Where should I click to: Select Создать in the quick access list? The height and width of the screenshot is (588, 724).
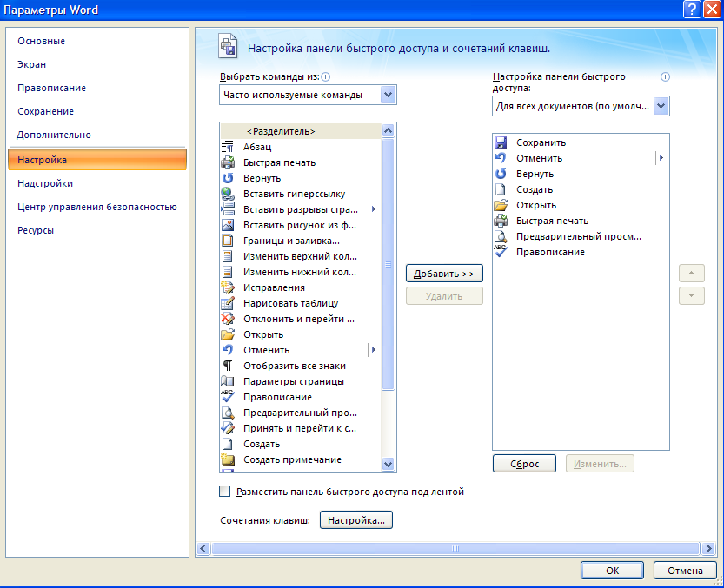click(x=581, y=189)
